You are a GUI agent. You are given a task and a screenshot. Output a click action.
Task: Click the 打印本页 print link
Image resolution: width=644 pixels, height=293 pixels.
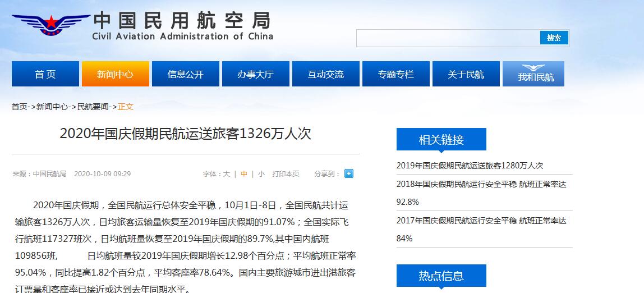tap(286, 174)
